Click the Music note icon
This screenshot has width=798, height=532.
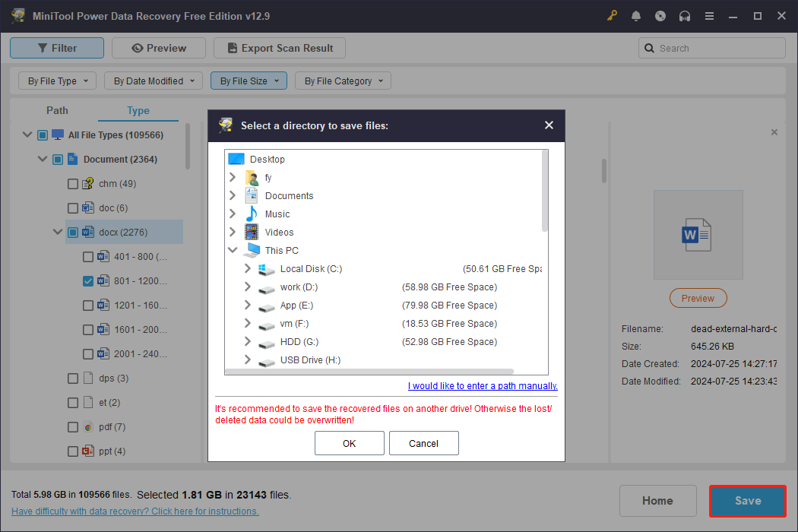252,214
